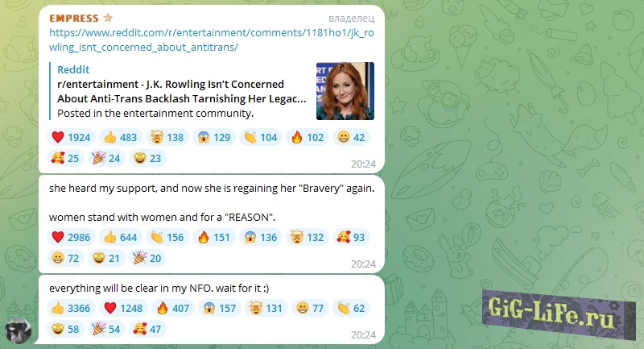
Task: Open the sender's round profile avatar
Action: [x=18, y=330]
